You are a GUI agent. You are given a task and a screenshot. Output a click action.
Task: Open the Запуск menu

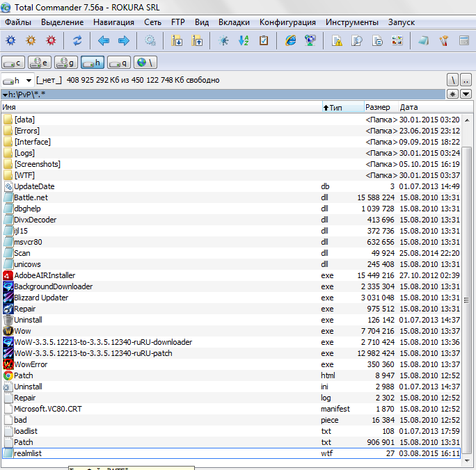[x=402, y=22]
